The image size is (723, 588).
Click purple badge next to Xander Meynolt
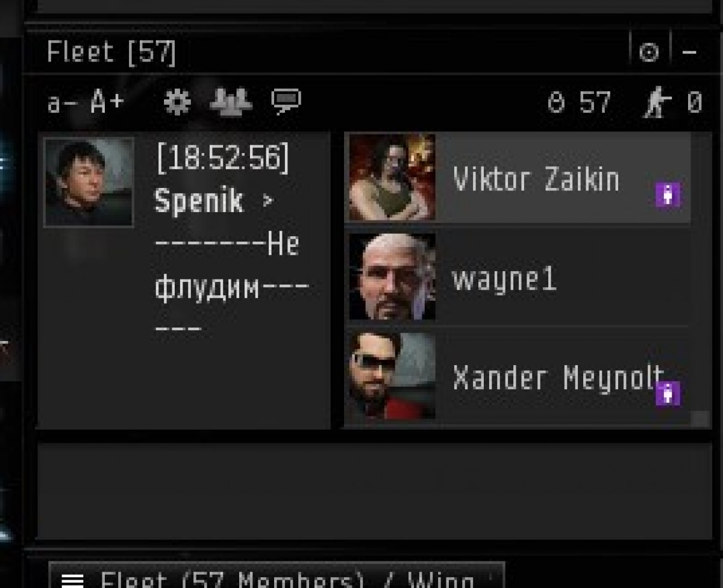pos(668,393)
